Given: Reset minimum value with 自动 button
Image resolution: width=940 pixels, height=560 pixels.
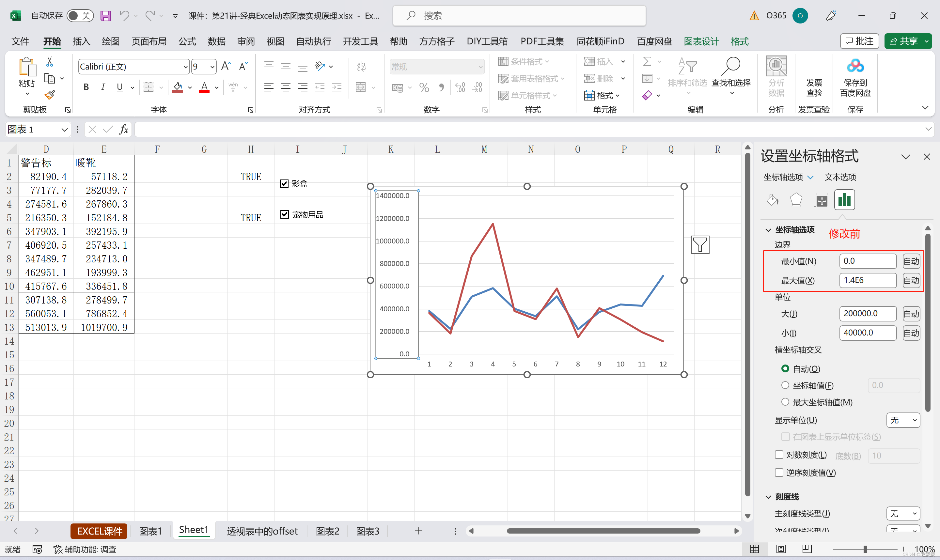Looking at the screenshot, I should pos(911,261).
